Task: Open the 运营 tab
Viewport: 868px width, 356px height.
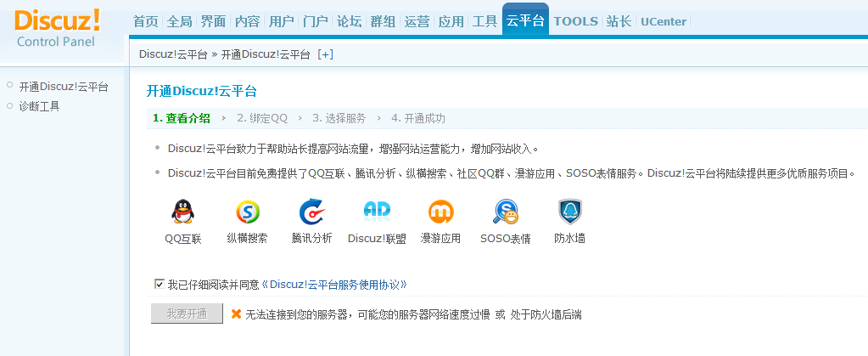Action: click(x=417, y=21)
